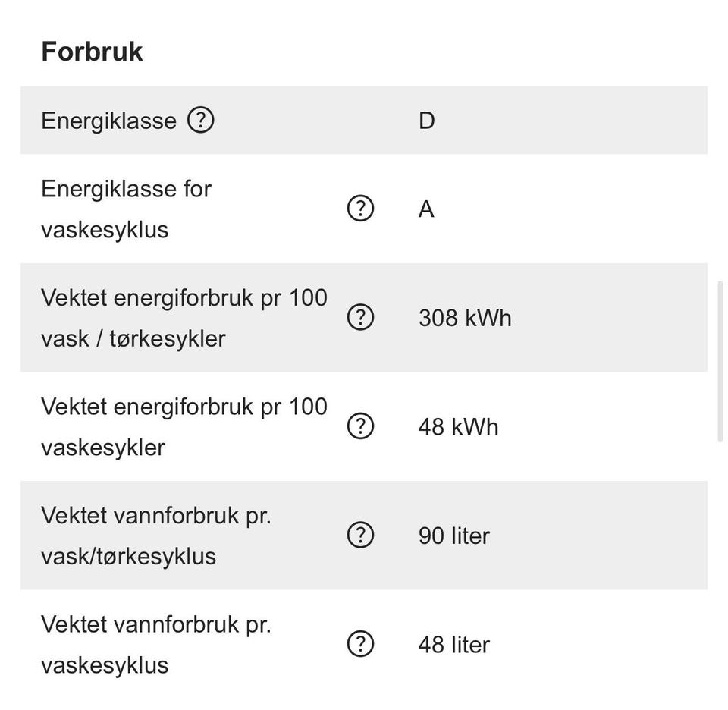This screenshot has height=710, width=728.
Task: Show help for energiforbruk pr 100 vaskesykler
Action: click(x=360, y=426)
